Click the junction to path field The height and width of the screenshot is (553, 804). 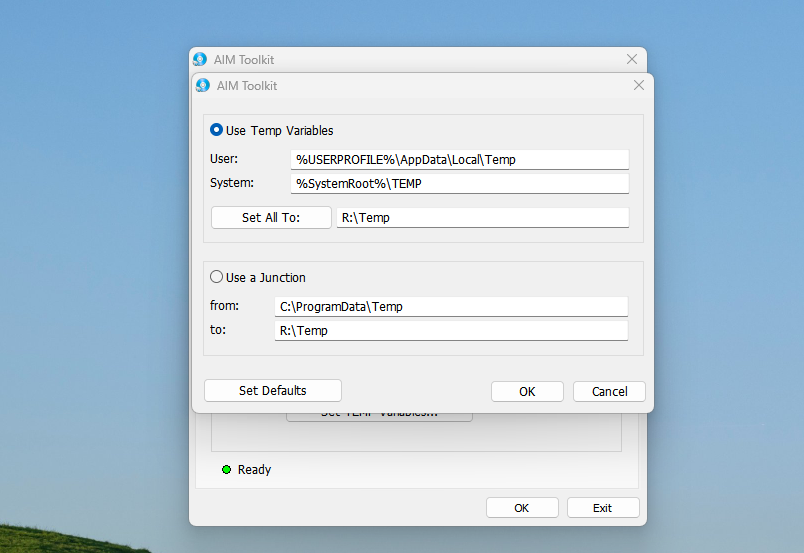[450, 330]
